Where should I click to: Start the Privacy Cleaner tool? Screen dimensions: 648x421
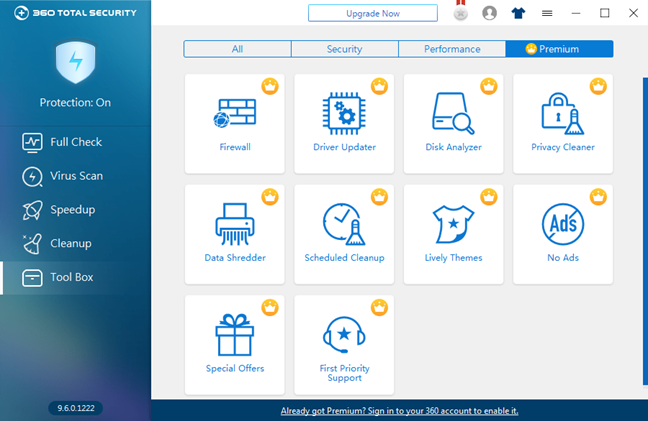pos(563,124)
